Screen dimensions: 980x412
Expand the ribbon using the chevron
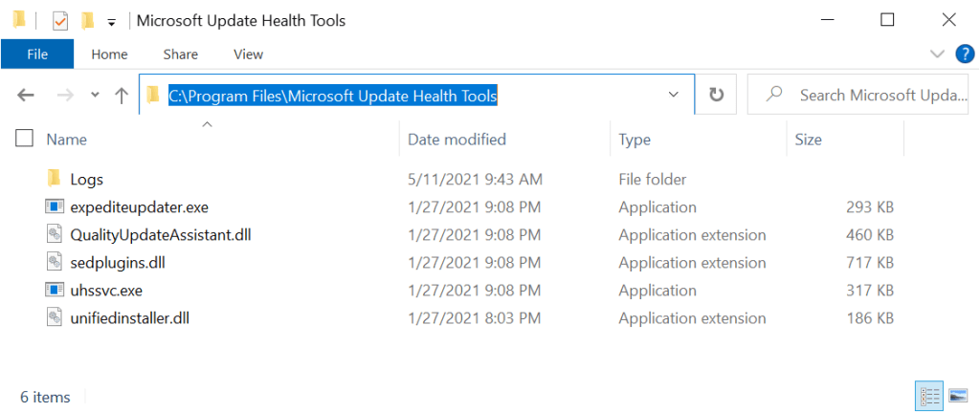click(x=937, y=54)
